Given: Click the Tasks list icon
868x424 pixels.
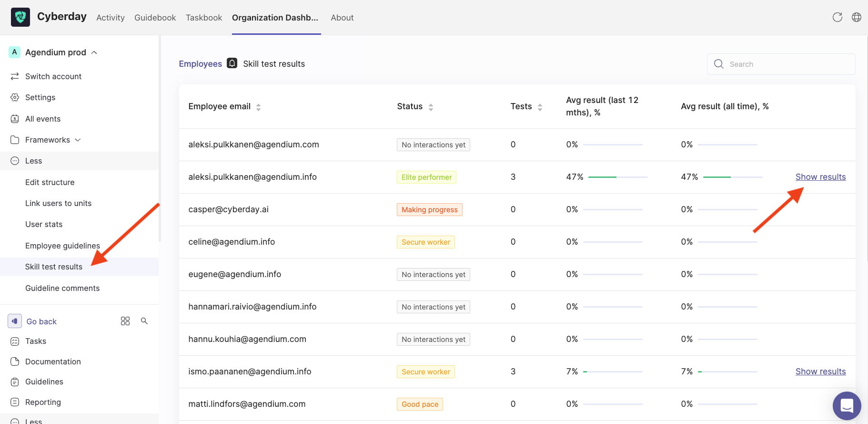Looking at the screenshot, I should coord(15,341).
